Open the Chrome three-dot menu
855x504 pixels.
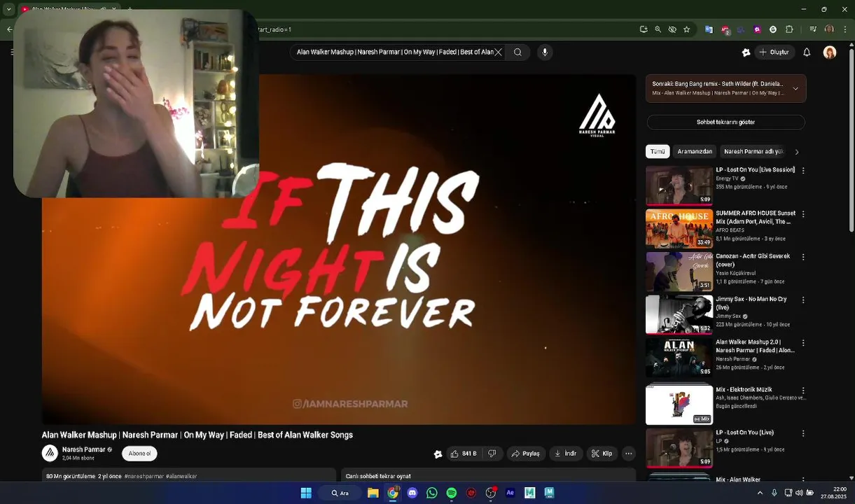(x=845, y=29)
